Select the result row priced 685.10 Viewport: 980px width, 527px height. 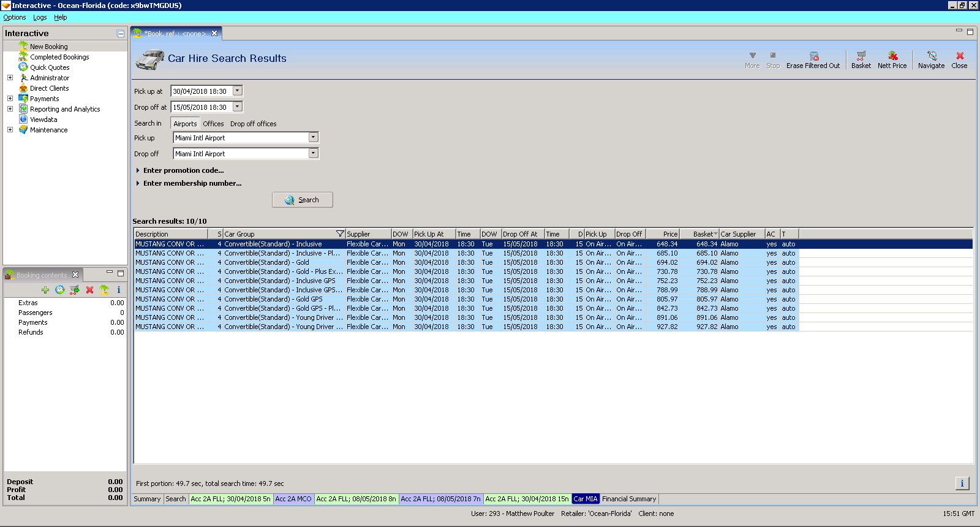coord(466,253)
